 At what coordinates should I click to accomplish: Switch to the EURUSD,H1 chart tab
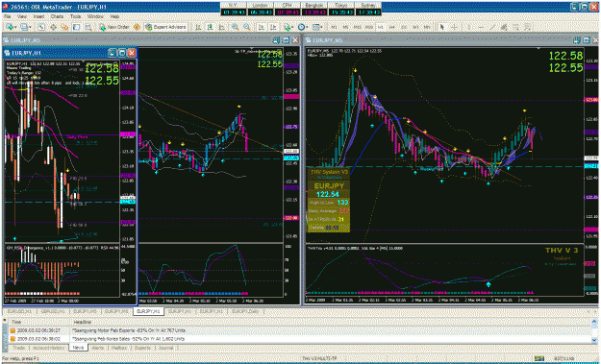(19, 311)
